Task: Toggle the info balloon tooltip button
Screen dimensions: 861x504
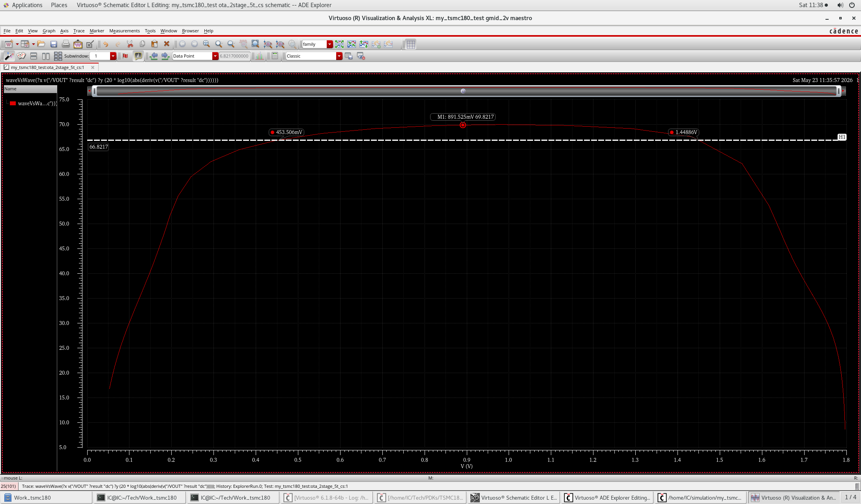Action: pos(138,56)
